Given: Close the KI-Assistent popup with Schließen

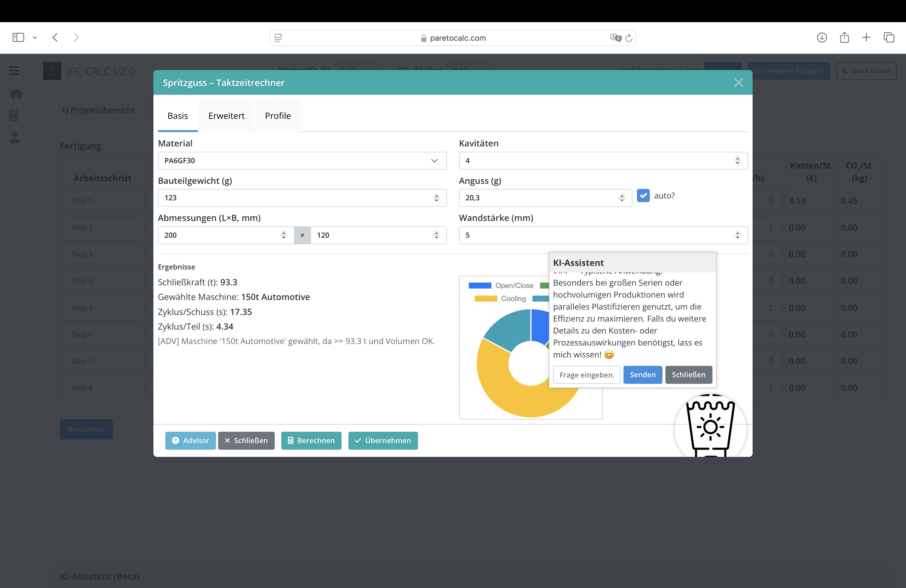Looking at the screenshot, I should (x=688, y=375).
